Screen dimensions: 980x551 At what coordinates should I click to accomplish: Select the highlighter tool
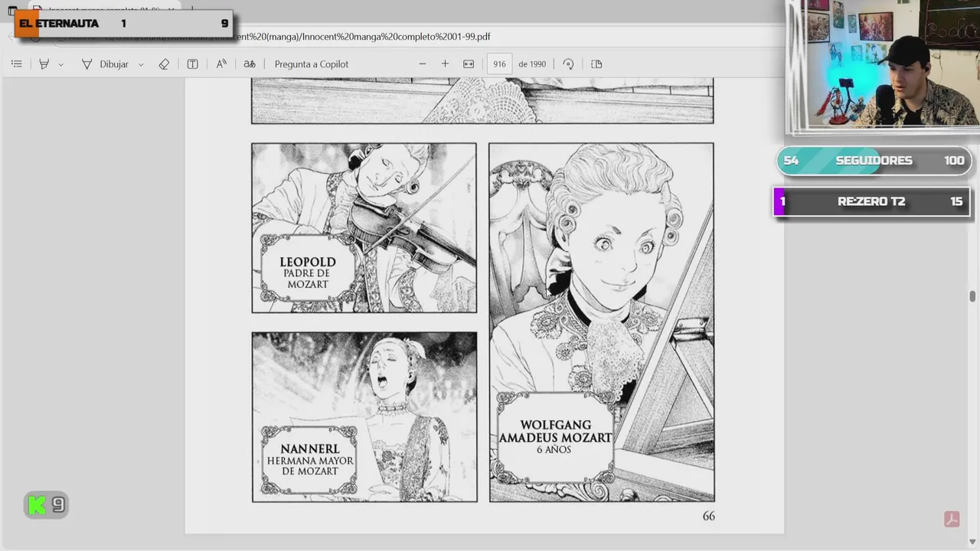click(44, 64)
